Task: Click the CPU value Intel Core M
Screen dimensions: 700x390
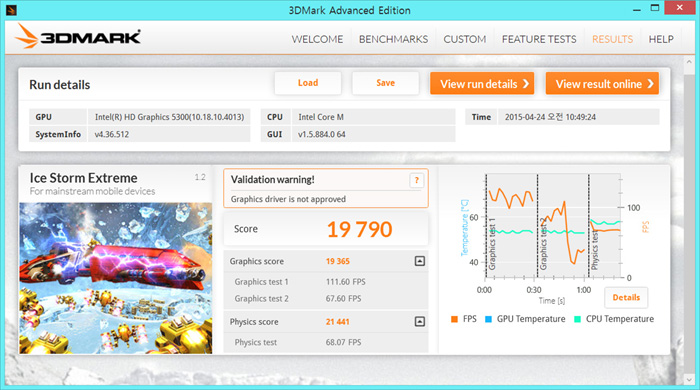Action: [373, 117]
